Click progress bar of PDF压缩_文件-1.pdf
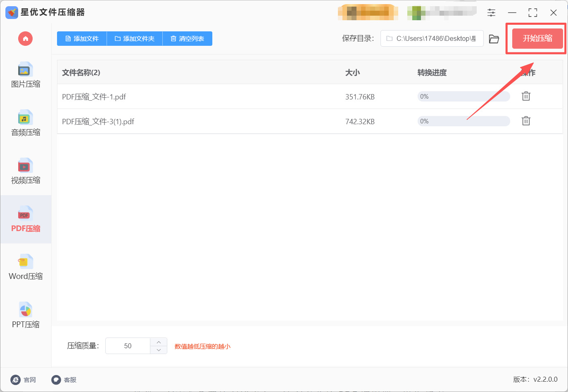Screen dimensions: 568x392 tap(463, 97)
